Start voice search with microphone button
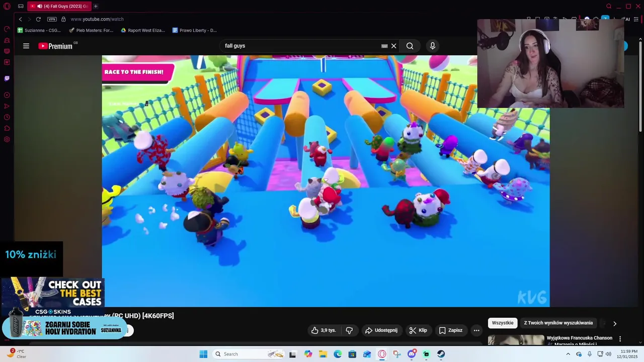Screen dimensions: 644x362 pos(432,46)
